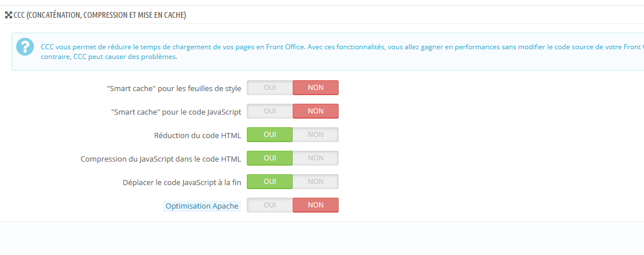
Task: Turn off Compression du JavaScript dans HTML
Action: point(316,158)
